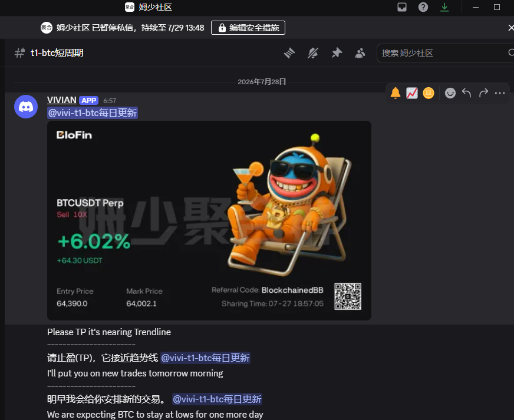The height and width of the screenshot is (420, 514).
Task: Click the channel hash lock icon
Action: pos(19,53)
